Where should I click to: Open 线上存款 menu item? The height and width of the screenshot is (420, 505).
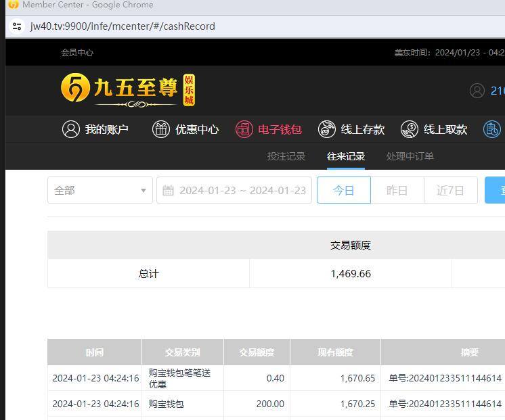pyautogui.click(x=351, y=129)
